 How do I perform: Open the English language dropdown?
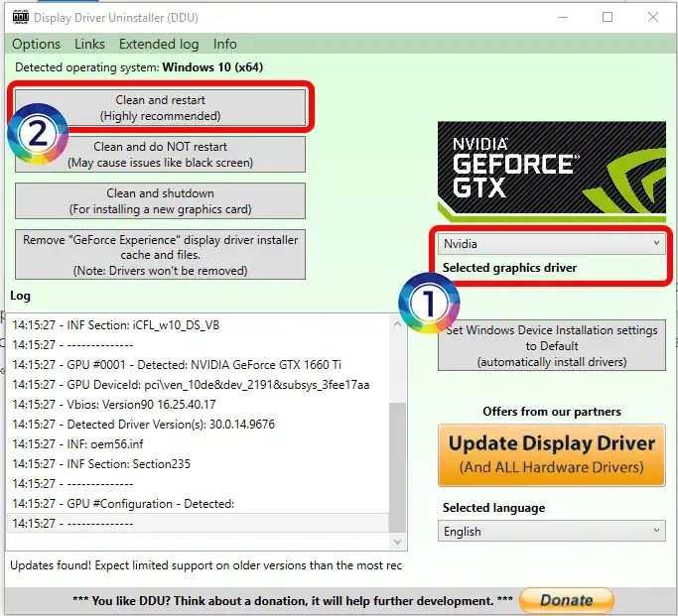pyautogui.click(x=551, y=531)
